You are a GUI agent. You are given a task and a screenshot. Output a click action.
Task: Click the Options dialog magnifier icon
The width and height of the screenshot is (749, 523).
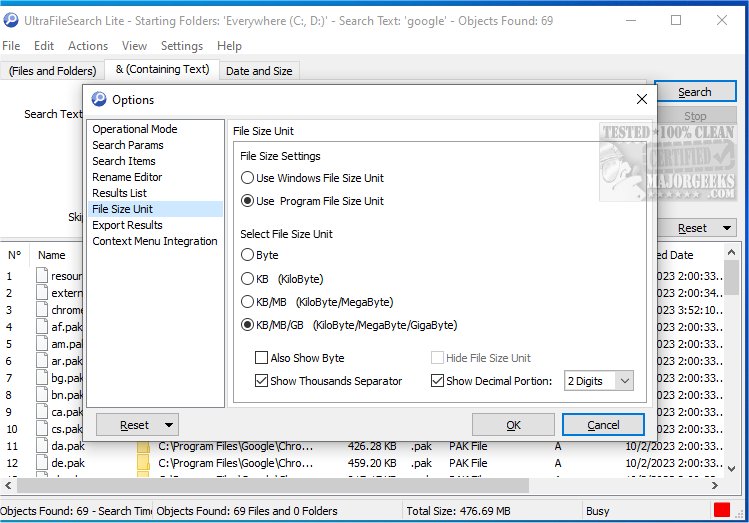click(x=99, y=99)
